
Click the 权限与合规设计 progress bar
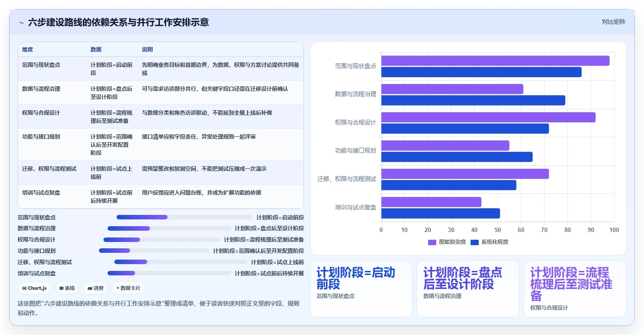click(x=162, y=240)
